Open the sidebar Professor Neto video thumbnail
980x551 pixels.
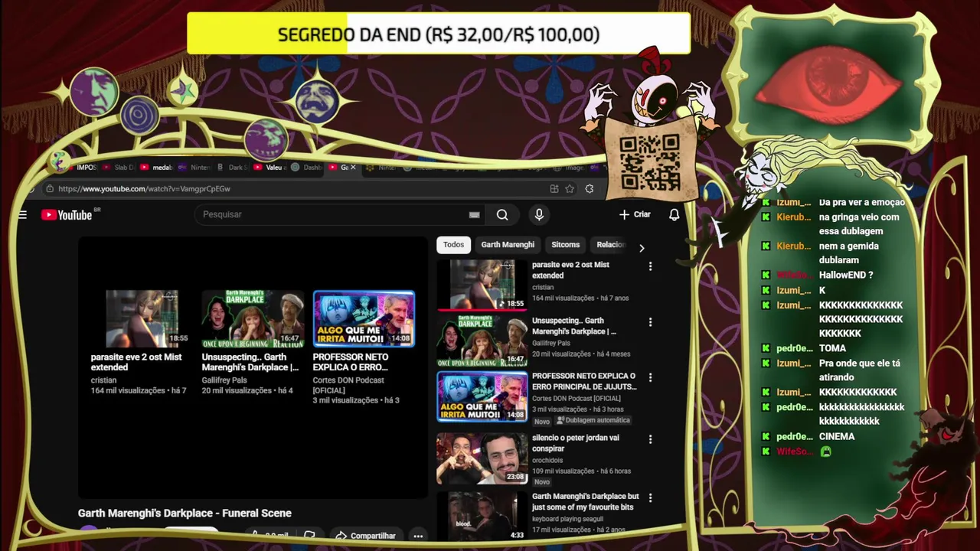tap(482, 396)
